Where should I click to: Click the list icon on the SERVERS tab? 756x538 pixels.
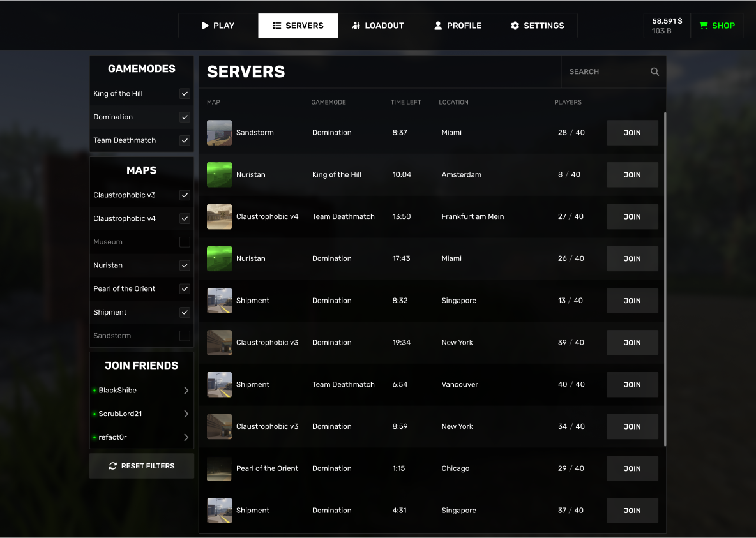278,26
